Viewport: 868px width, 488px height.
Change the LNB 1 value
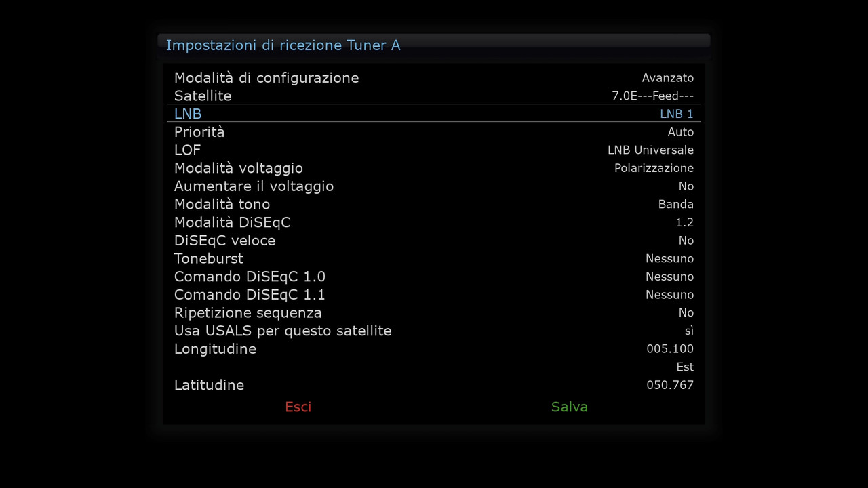tap(677, 114)
